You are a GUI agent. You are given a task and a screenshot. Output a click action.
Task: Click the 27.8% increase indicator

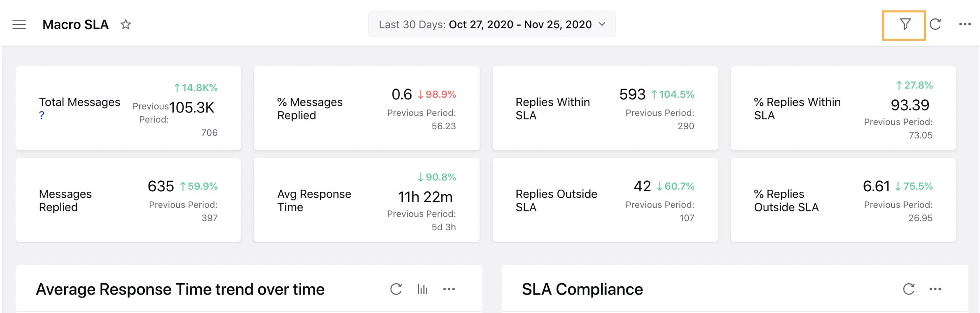[x=914, y=85]
